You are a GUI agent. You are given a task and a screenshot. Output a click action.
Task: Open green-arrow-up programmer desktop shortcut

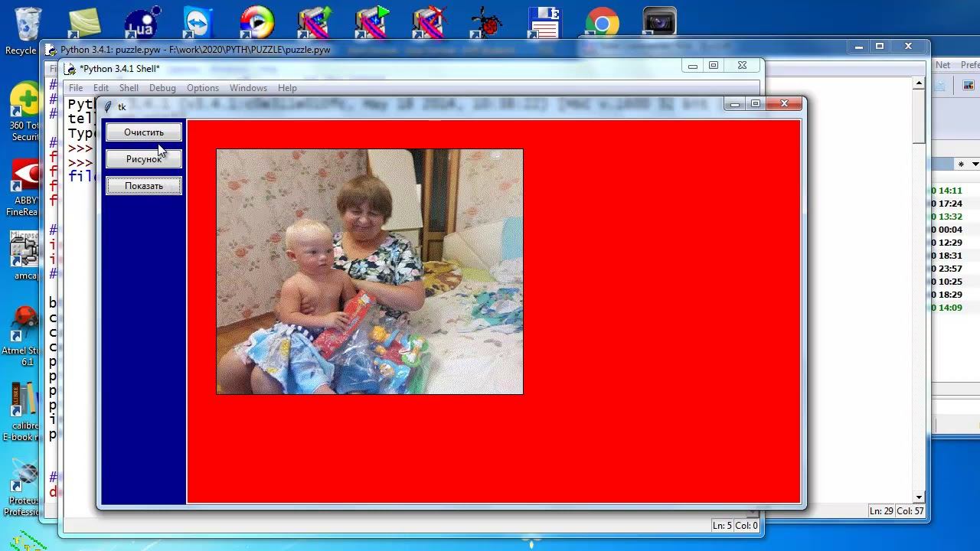coord(314,23)
